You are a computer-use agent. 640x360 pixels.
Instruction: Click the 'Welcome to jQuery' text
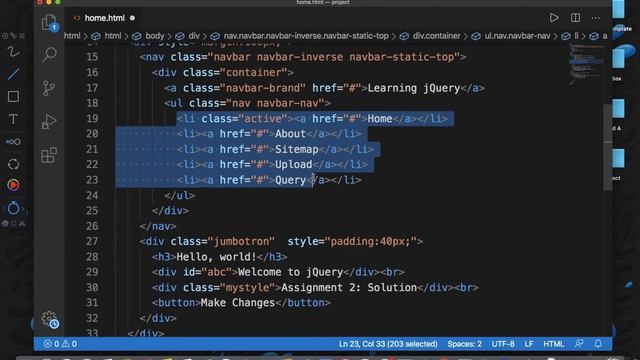[290, 272]
